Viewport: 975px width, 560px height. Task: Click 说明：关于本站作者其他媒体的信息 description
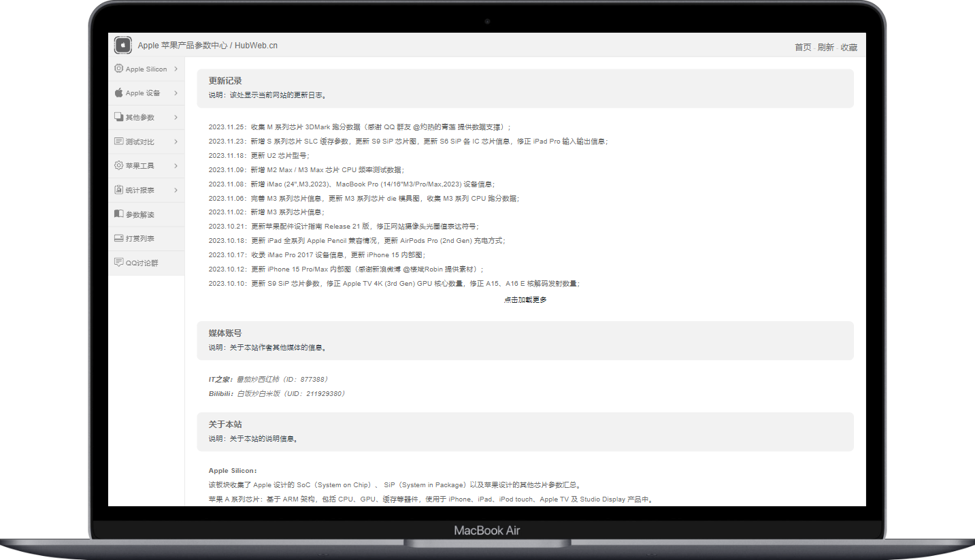point(268,348)
